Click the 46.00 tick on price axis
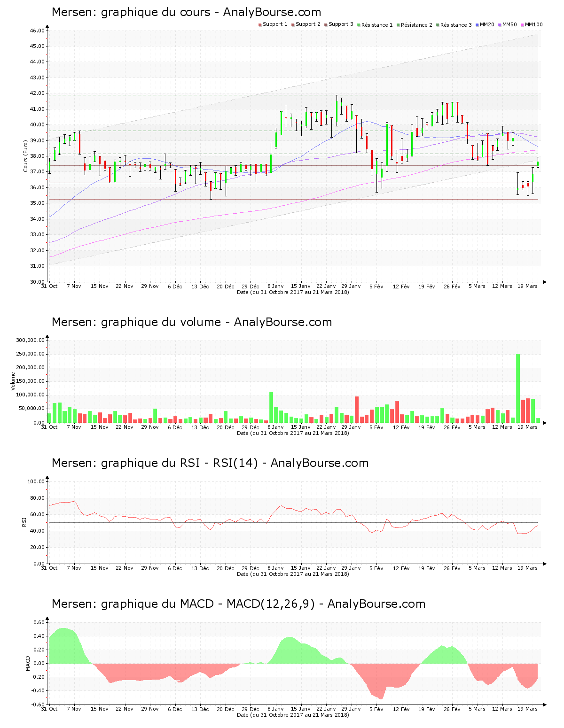 coord(38,31)
